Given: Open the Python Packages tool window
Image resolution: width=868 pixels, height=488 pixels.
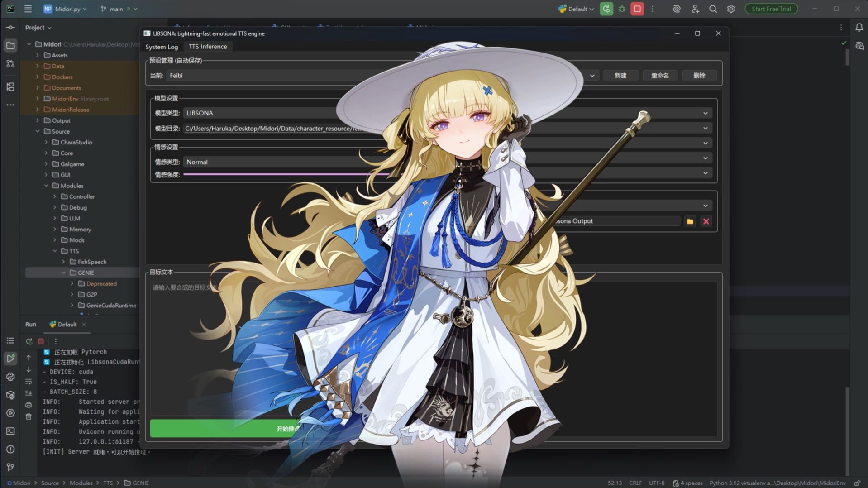Looking at the screenshot, I should (10, 395).
